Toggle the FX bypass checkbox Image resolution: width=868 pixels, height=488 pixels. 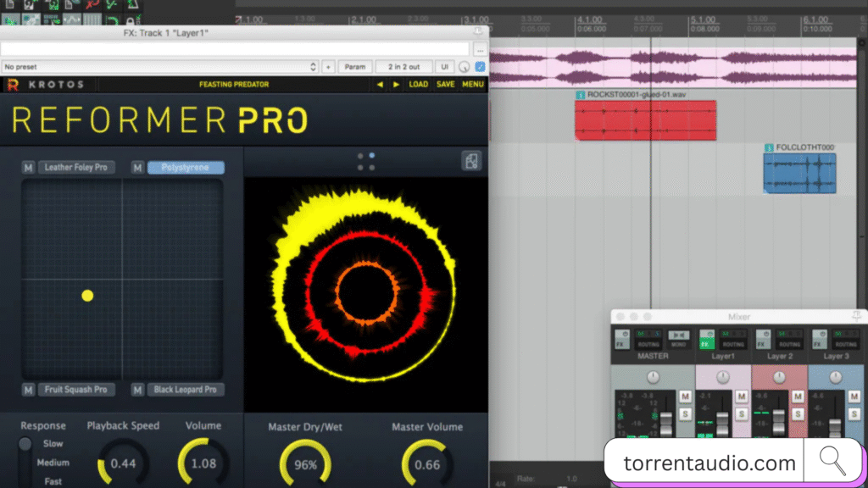point(481,66)
